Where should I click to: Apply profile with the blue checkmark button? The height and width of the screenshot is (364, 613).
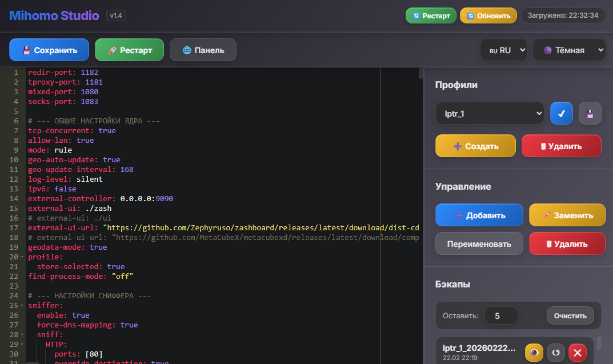click(x=561, y=113)
